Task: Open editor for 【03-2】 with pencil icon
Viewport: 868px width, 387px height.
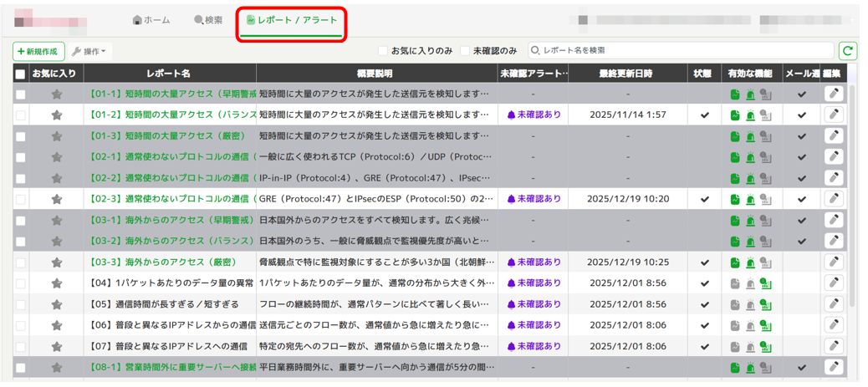Action: [834, 241]
